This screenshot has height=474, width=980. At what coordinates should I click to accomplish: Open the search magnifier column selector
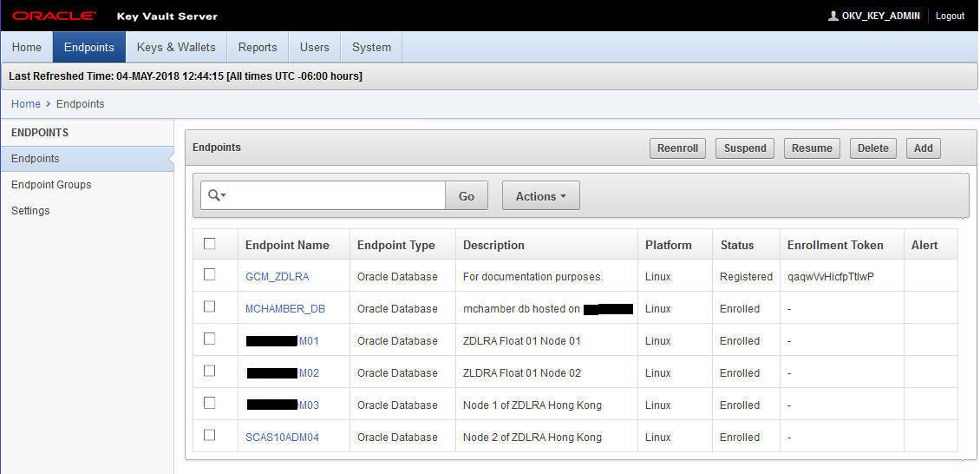[x=217, y=195]
